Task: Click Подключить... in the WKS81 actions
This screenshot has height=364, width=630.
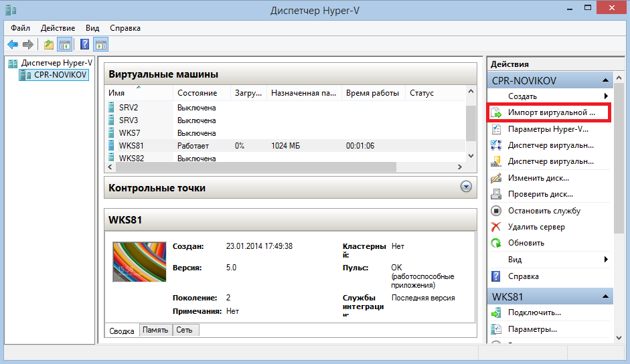Action: [x=534, y=312]
